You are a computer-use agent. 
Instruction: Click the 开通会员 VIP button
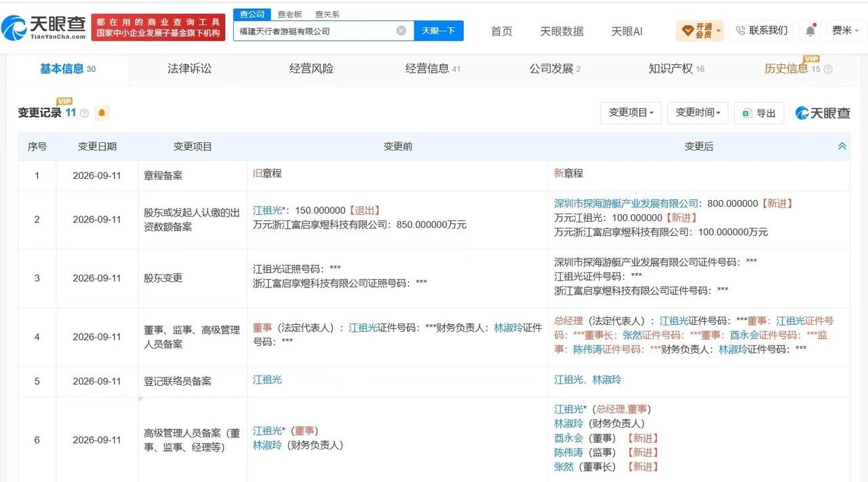click(x=701, y=31)
